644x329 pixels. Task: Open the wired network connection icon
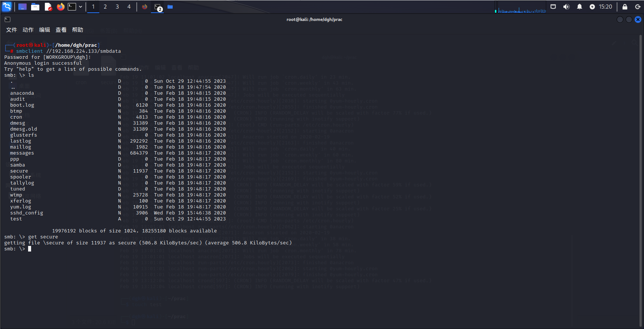pos(553,7)
